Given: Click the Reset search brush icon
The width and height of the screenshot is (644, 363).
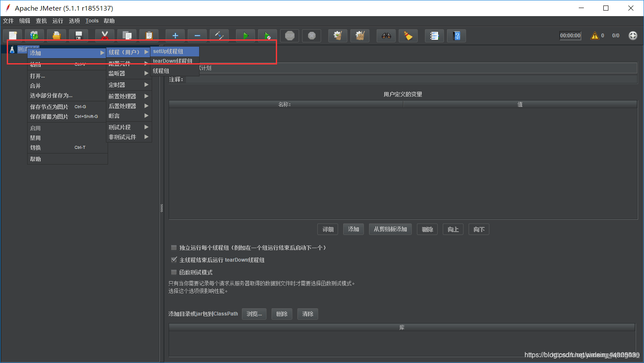Looking at the screenshot, I should (408, 36).
